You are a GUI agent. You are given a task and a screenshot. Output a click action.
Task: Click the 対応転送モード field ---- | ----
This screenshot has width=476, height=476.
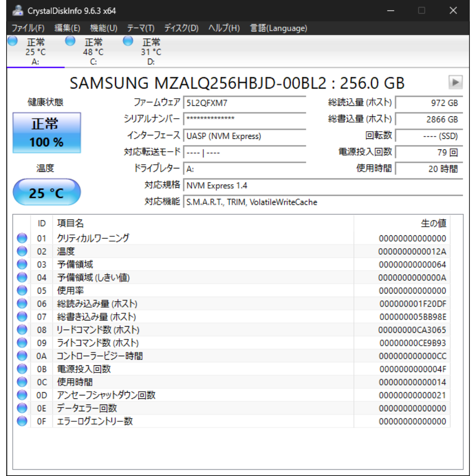point(245,152)
